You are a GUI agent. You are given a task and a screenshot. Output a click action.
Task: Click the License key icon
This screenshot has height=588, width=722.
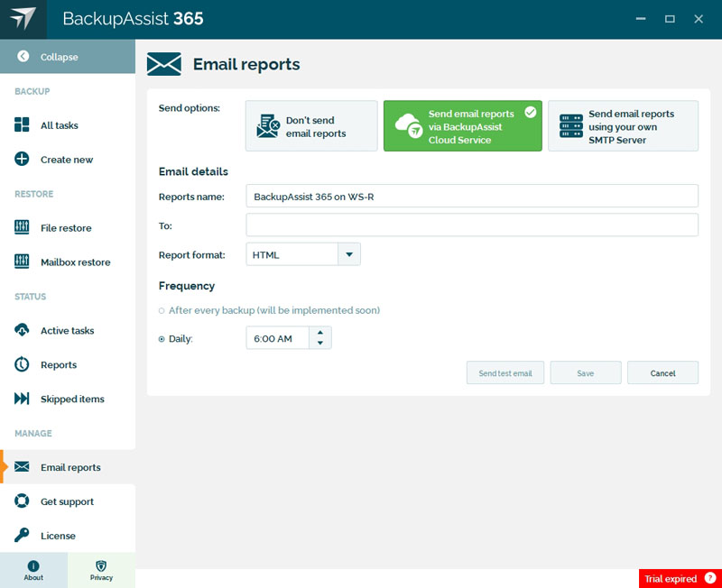(22, 535)
